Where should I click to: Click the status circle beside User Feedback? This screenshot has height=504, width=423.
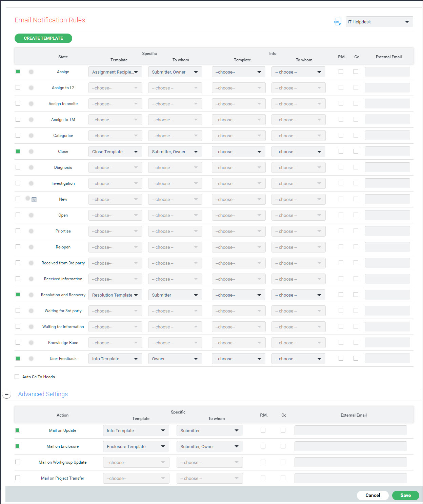pos(31,359)
